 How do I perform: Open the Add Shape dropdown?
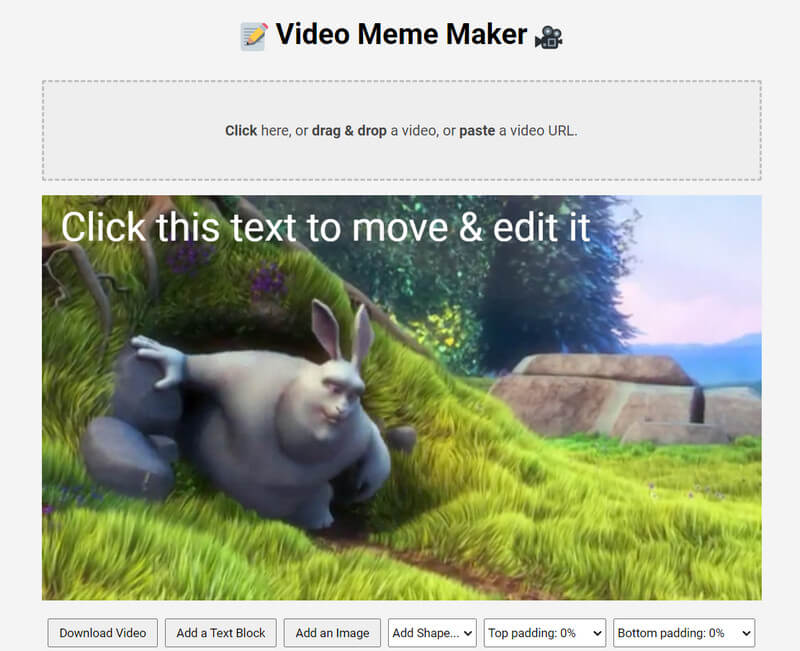[x=432, y=633]
